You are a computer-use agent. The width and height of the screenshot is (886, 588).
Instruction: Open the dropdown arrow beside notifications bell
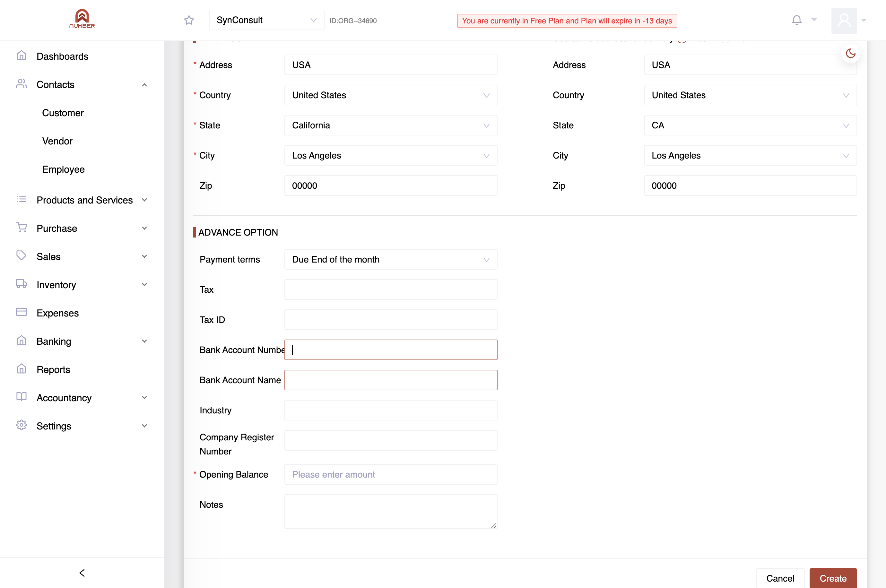pos(814,20)
